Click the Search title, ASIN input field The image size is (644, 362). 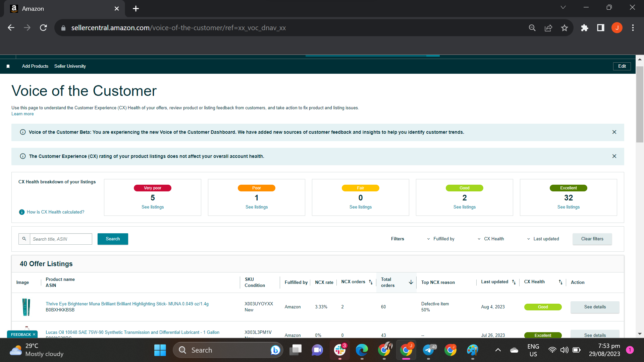coord(61,239)
